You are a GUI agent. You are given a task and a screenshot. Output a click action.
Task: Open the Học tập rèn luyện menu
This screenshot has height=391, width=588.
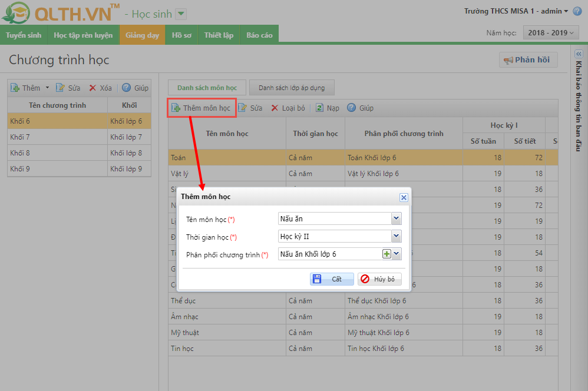click(83, 35)
